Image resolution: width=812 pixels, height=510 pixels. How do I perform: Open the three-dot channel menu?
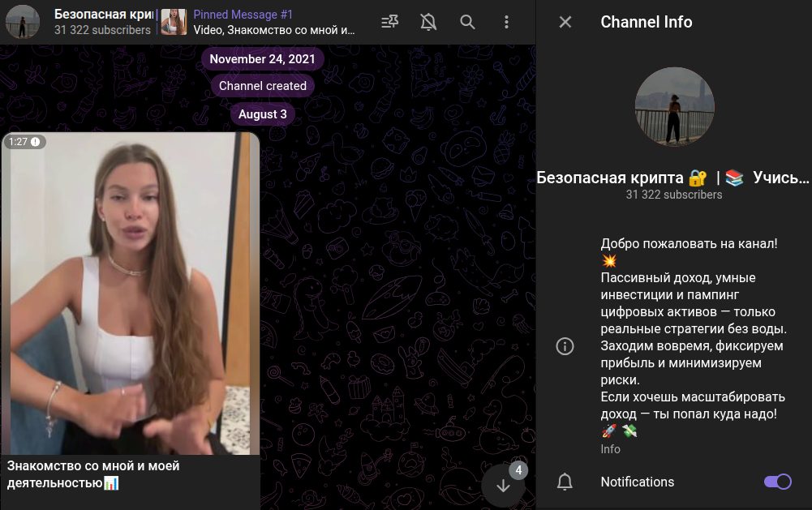pos(506,22)
